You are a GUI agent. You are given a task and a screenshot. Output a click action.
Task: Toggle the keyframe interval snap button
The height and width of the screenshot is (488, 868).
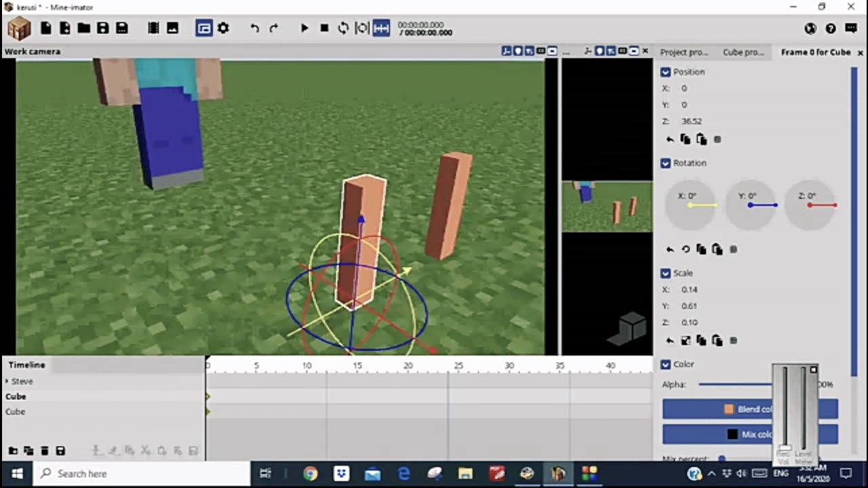(381, 28)
